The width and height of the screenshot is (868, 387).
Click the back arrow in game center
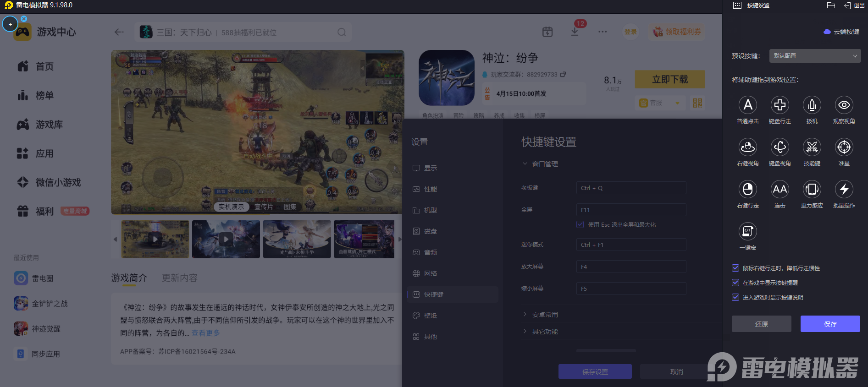(x=119, y=32)
